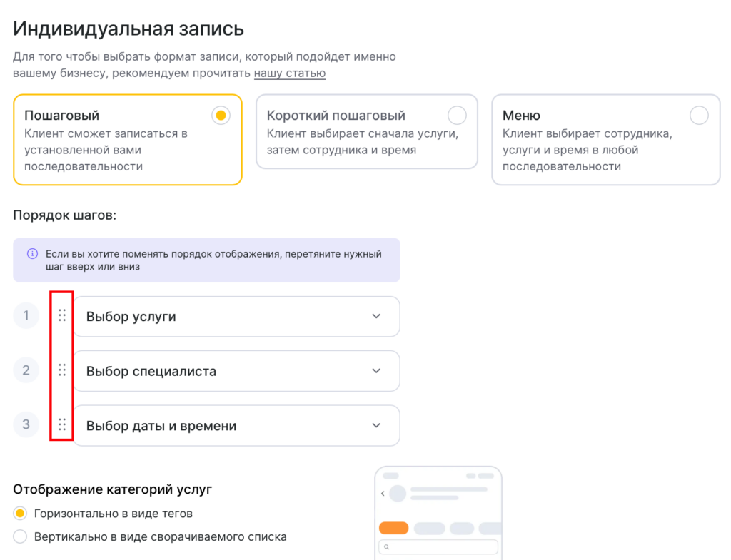Open the нашу статью link

[x=290, y=73]
